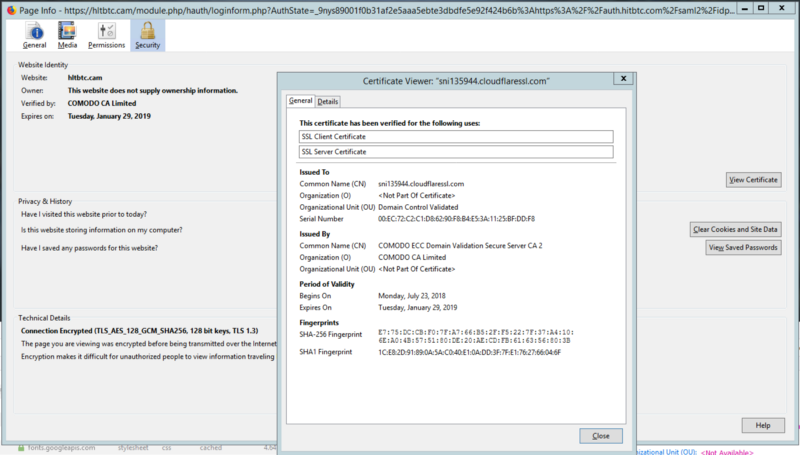Click the certificate serial number value

pos(456,219)
